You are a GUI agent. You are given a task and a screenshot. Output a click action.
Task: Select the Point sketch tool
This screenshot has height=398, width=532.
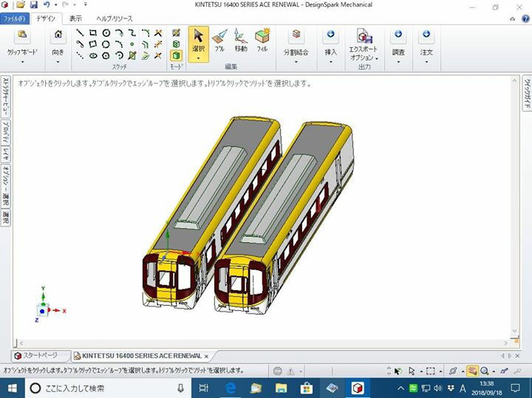[x=132, y=44]
